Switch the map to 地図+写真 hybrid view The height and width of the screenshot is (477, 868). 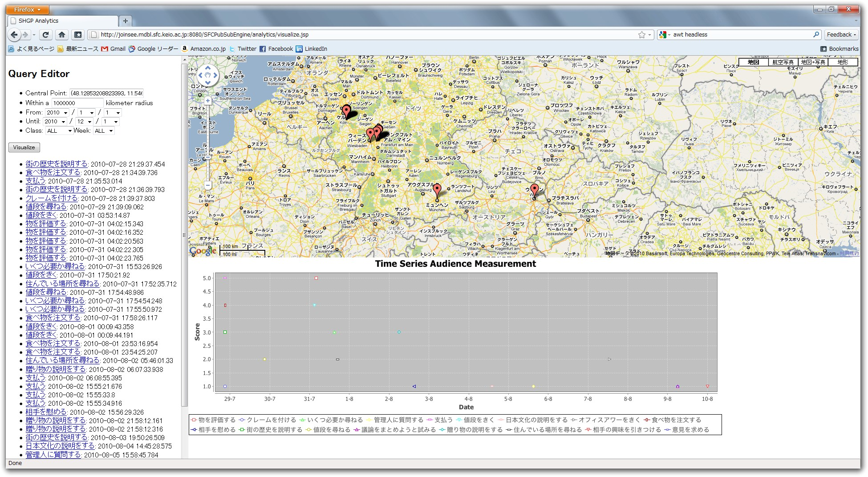tap(813, 62)
